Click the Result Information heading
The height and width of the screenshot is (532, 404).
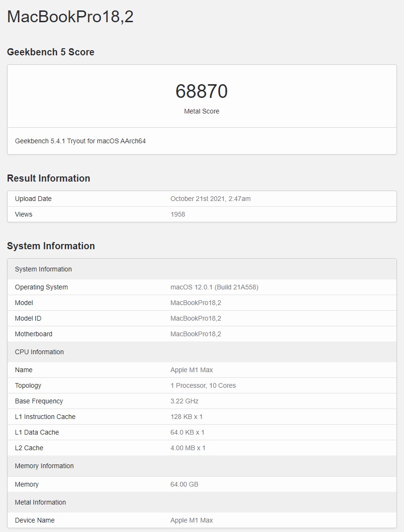[x=48, y=178]
